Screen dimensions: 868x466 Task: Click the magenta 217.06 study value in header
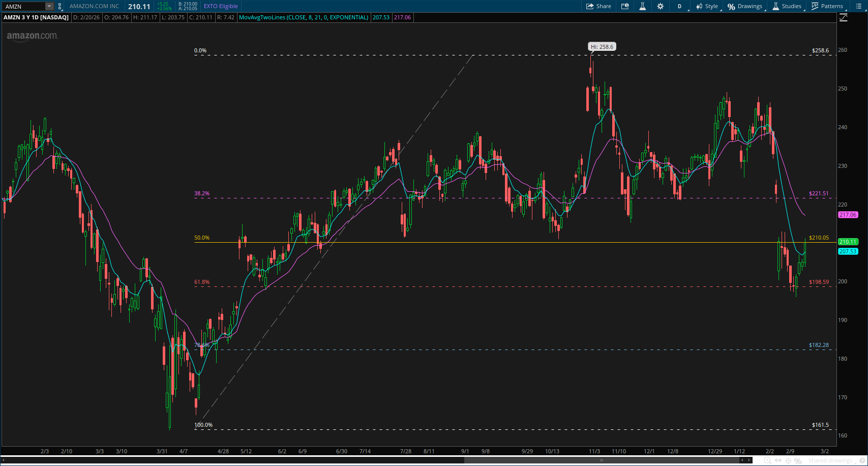coord(402,17)
